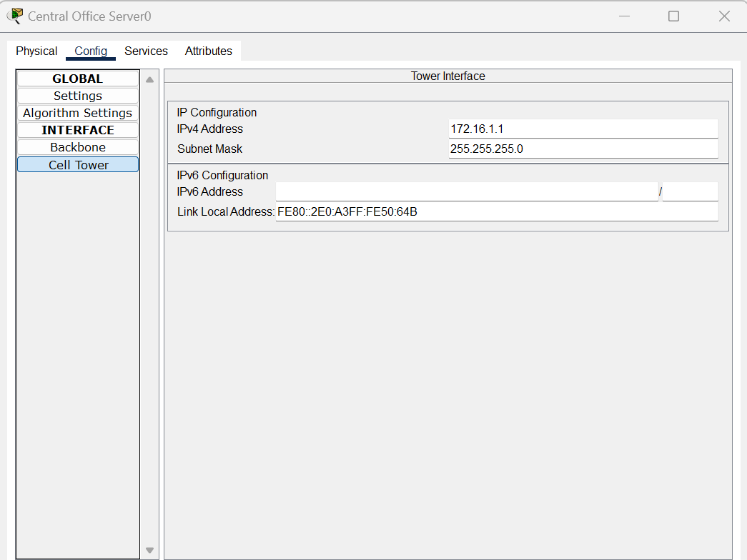This screenshot has width=747, height=560.
Task: Maximize the Central Office Server0 window
Action: (x=673, y=16)
